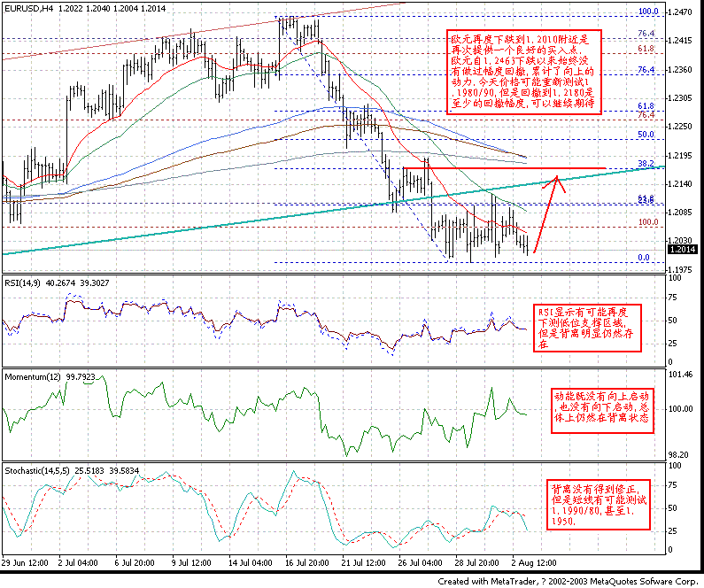Click the 1.2470 price axis label
The image size is (704, 588).
tap(679, 12)
